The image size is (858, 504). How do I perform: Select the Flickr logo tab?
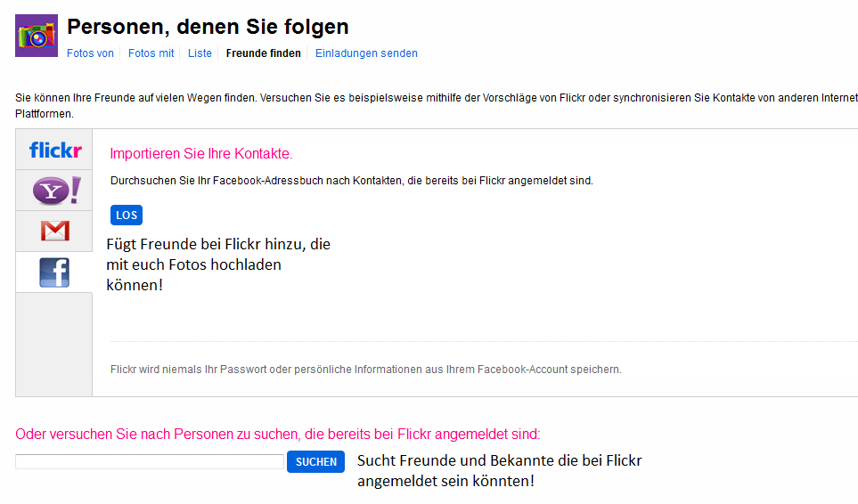tap(54, 150)
